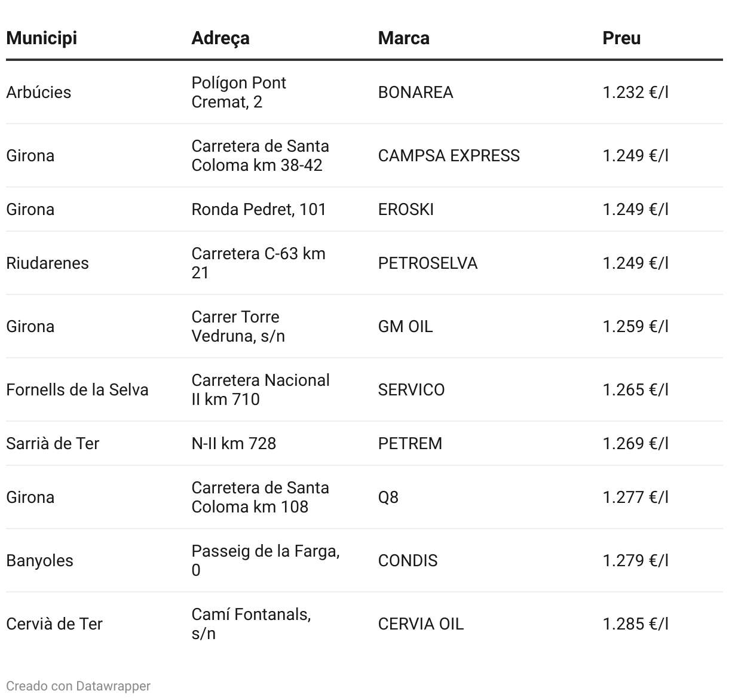
Task: Select the Fornells de la Selva cell
Action: [x=77, y=390]
